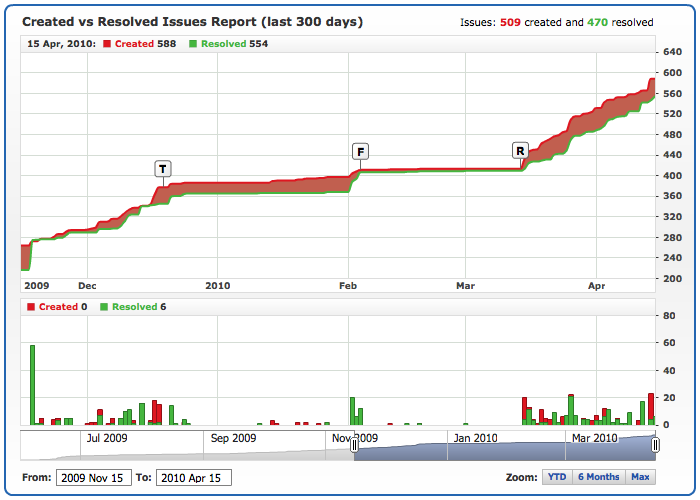Click the right range slider handle
Image resolution: width=700 pixels, height=500 pixels.
[655, 445]
